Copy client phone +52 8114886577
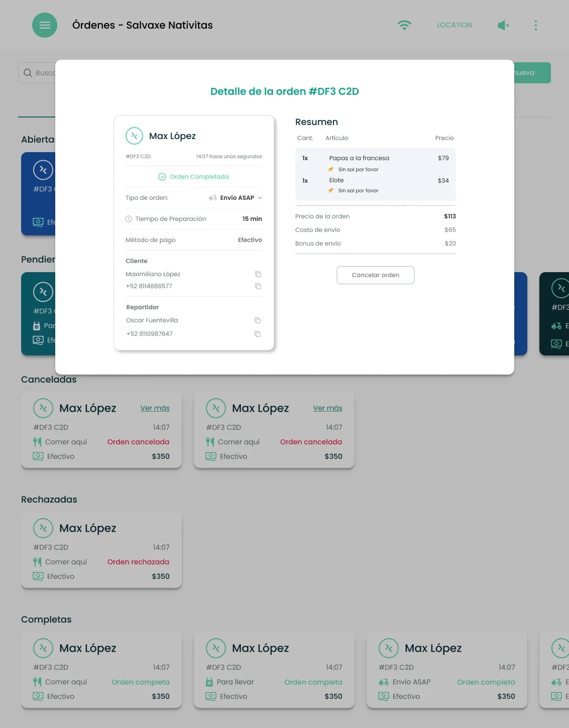This screenshot has height=728, width=569. pos(258,286)
